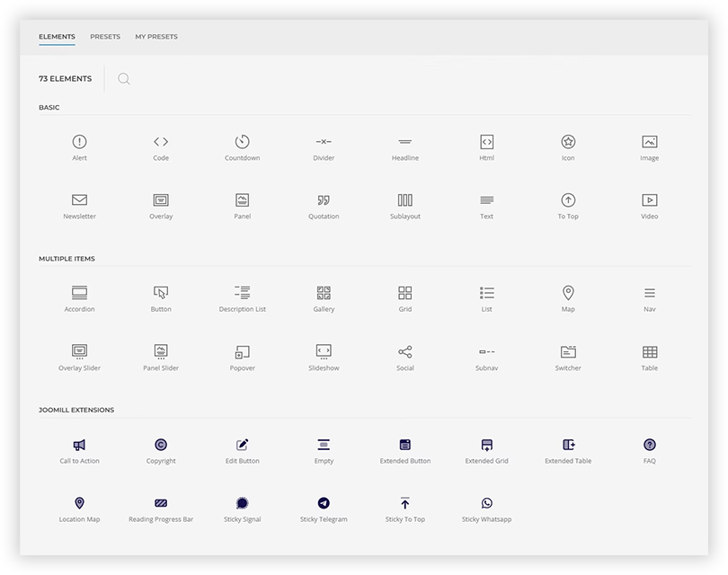Insert the Sticky Signal element
The image size is (728, 575).
pos(243,509)
